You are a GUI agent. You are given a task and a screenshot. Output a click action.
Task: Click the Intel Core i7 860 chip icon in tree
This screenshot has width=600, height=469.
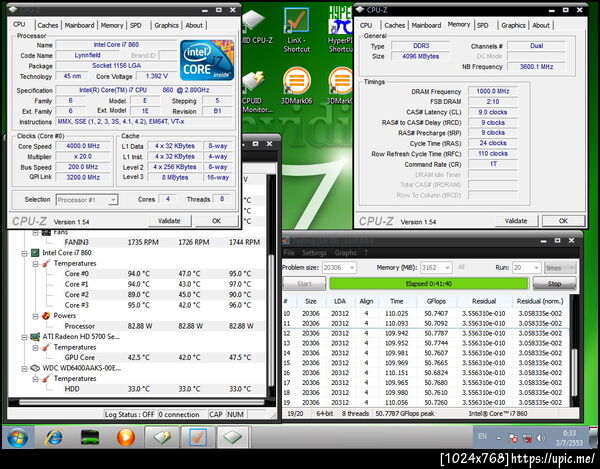[35, 253]
